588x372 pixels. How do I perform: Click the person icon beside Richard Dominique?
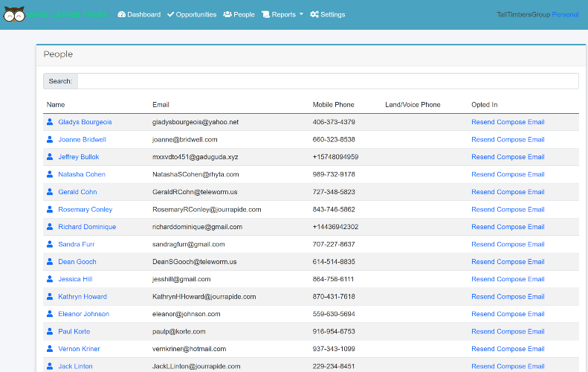pyautogui.click(x=50, y=227)
